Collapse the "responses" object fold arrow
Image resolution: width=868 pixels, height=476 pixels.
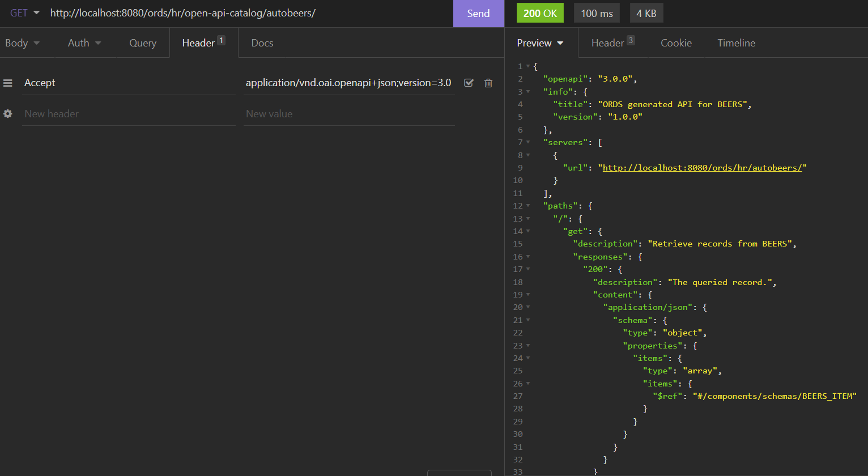point(528,257)
